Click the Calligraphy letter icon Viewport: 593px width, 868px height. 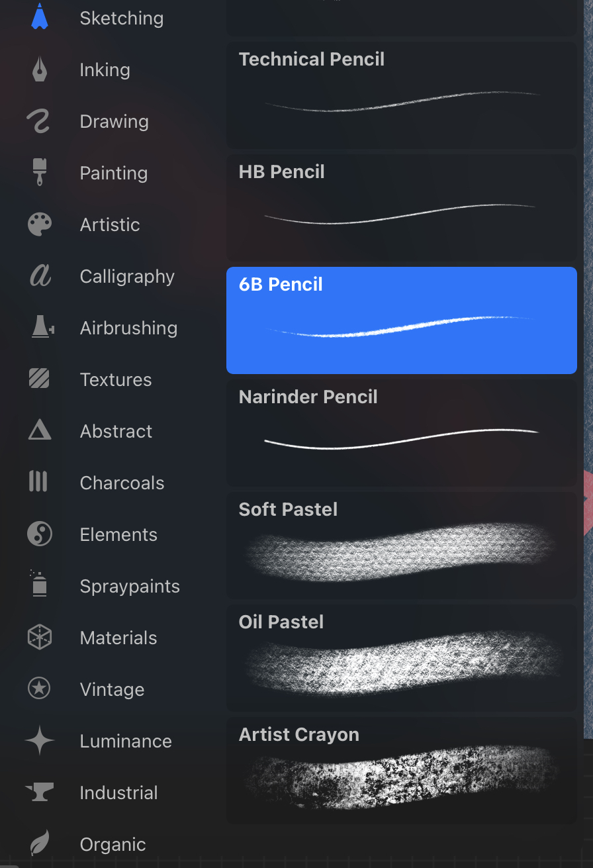click(40, 276)
